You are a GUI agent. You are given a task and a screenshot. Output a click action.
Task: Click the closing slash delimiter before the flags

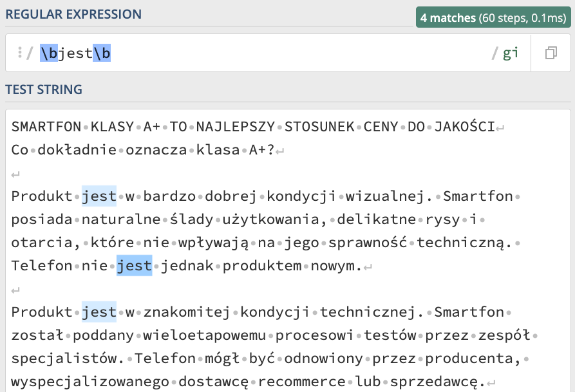495,53
